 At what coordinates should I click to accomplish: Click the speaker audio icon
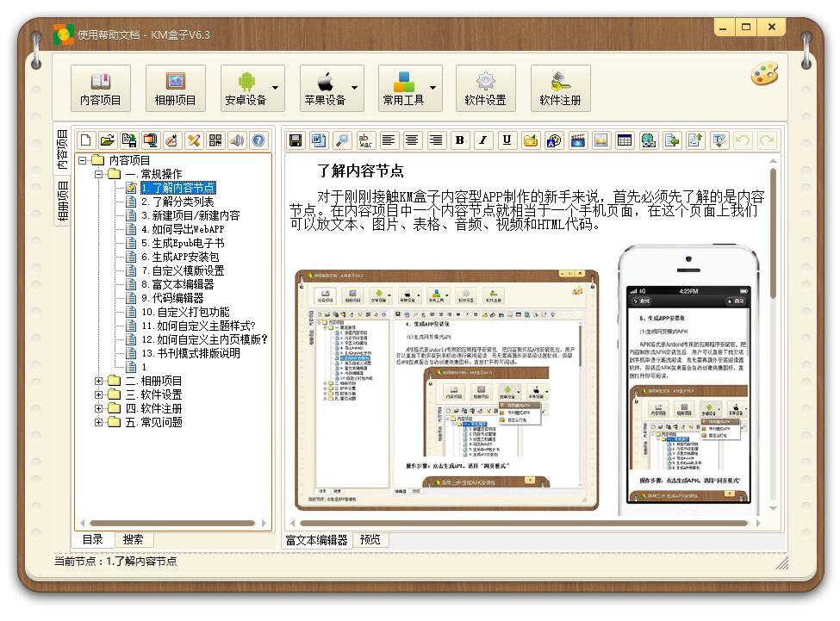click(237, 140)
